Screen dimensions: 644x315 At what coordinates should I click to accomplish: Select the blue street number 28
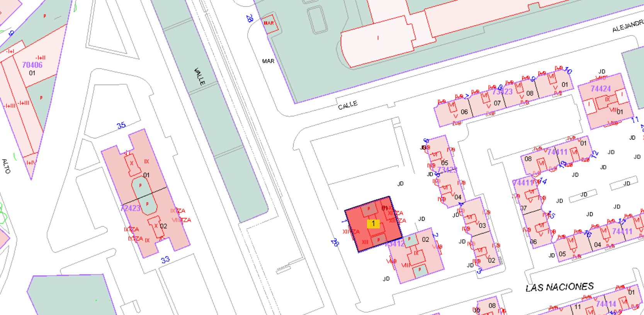pos(250,18)
